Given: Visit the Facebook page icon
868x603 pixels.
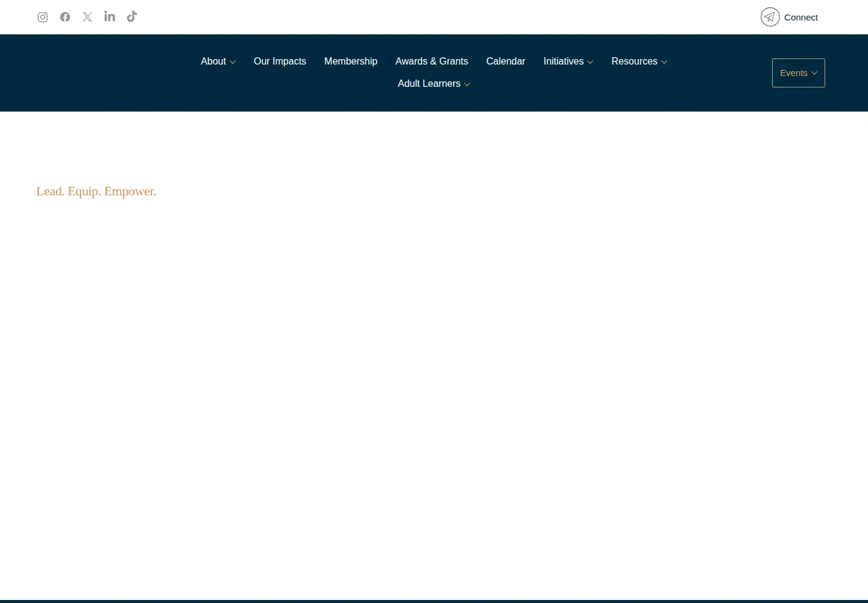Looking at the screenshot, I should pyautogui.click(x=65, y=17).
